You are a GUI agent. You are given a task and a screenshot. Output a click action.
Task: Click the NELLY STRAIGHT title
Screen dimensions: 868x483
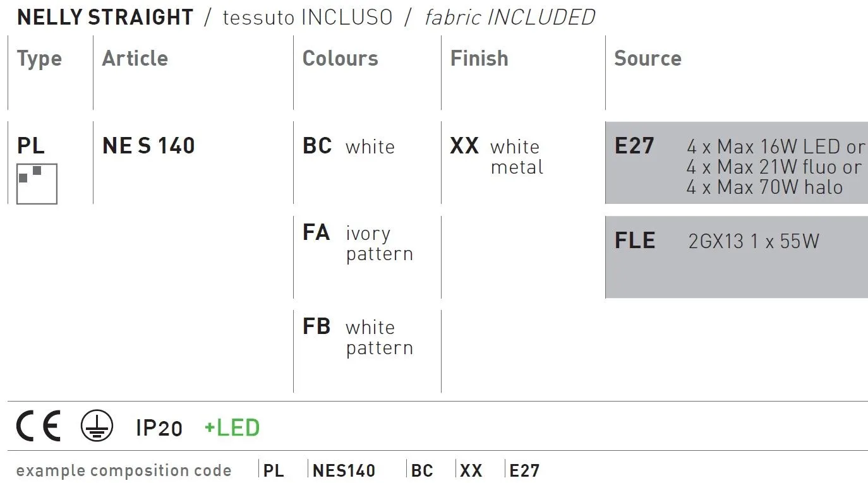pos(105,17)
